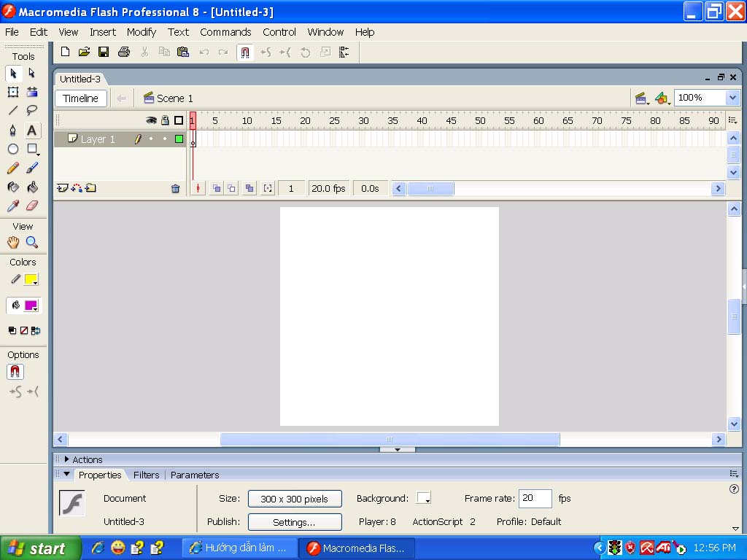Image resolution: width=747 pixels, height=560 pixels.
Task: Select the Rectangle tool
Action: coord(32,149)
